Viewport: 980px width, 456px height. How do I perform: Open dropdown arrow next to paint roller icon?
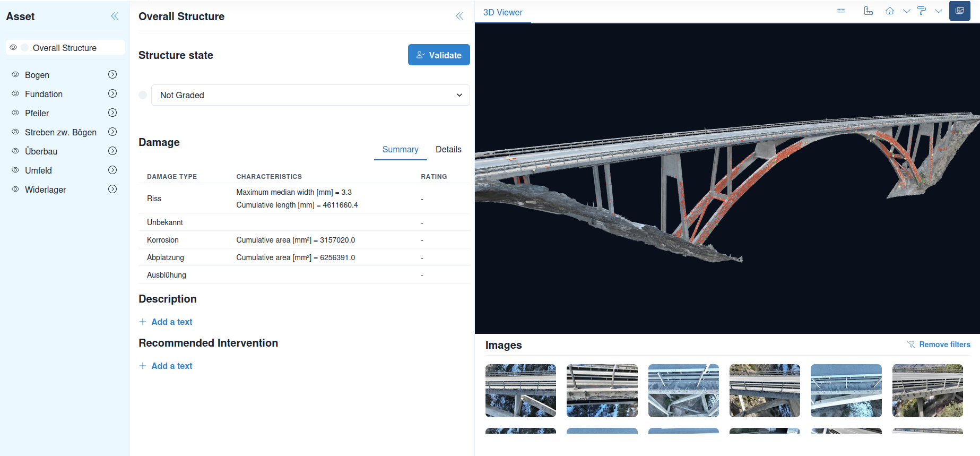click(939, 11)
